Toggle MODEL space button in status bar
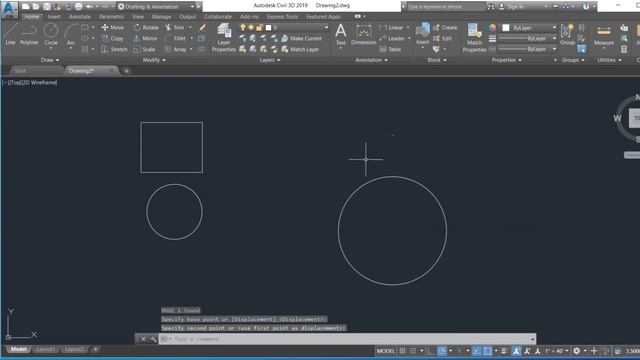The width and height of the screenshot is (640, 360). click(x=385, y=351)
